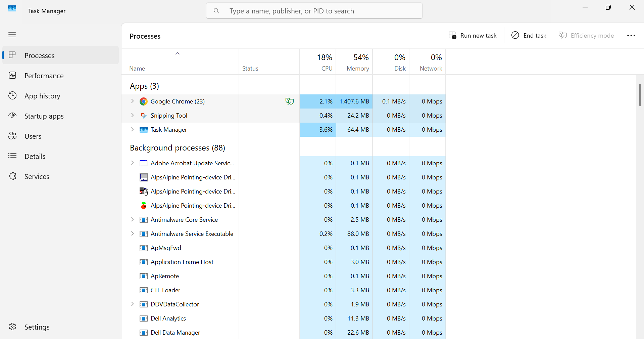Select the DDVDataCollector process name
Screen dimensions: 644x339
(175, 304)
